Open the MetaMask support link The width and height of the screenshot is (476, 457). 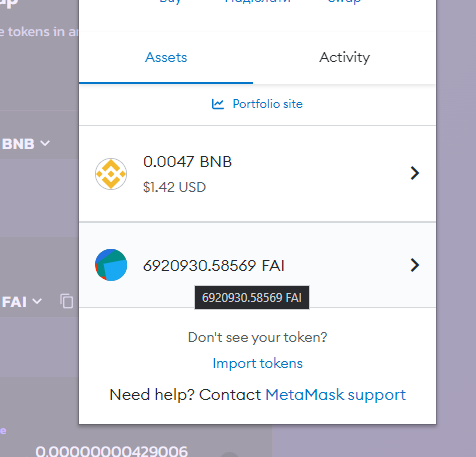[336, 395]
